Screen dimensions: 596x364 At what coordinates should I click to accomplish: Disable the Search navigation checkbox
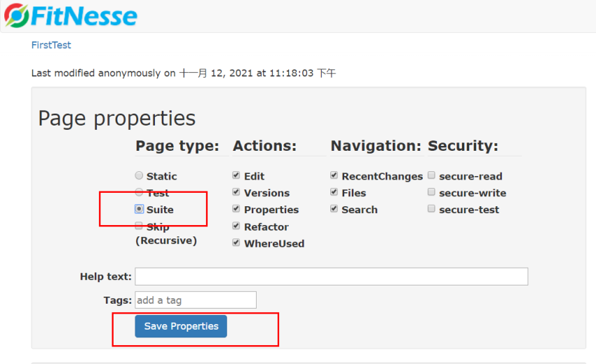click(x=334, y=209)
